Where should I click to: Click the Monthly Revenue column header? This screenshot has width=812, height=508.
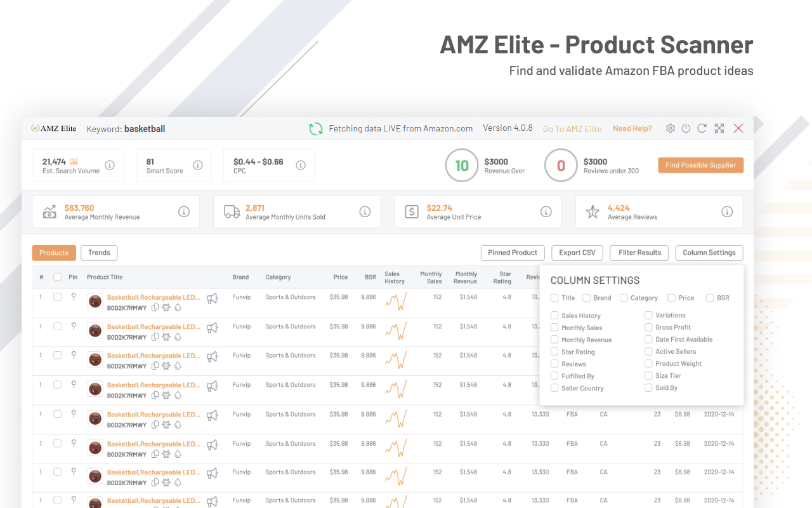click(466, 277)
